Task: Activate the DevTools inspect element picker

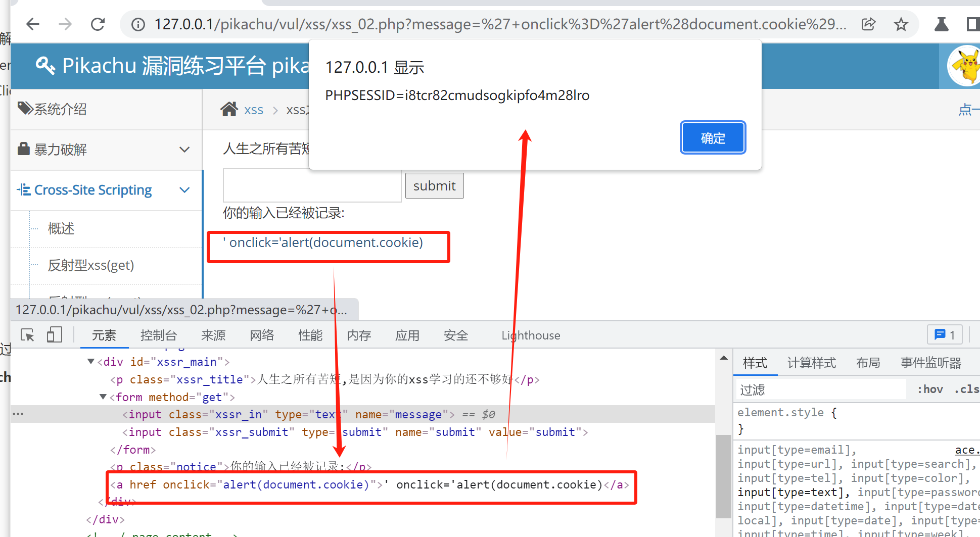Action: click(x=27, y=335)
